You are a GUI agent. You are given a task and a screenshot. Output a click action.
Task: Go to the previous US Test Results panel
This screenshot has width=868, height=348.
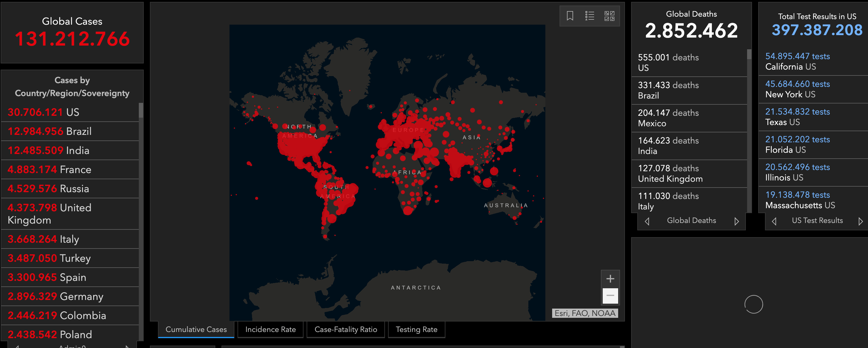(x=774, y=221)
